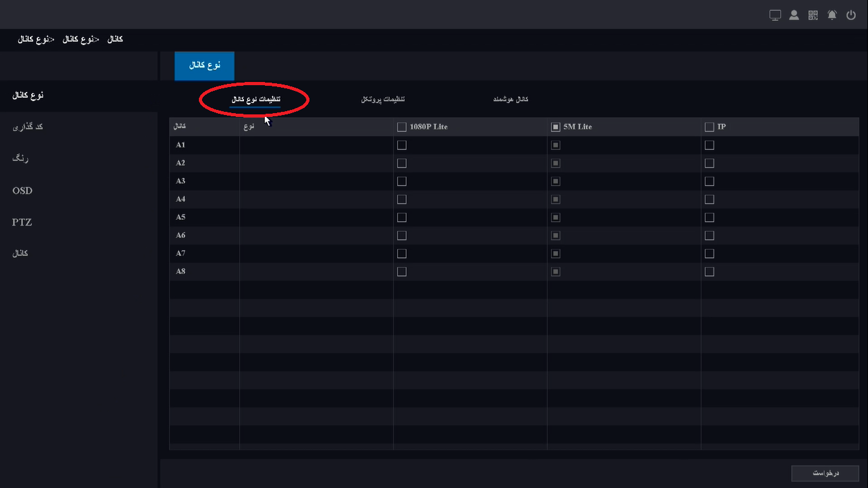The height and width of the screenshot is (488, 868).
Task: Open the alarm bell notifications
Action: 832,15
